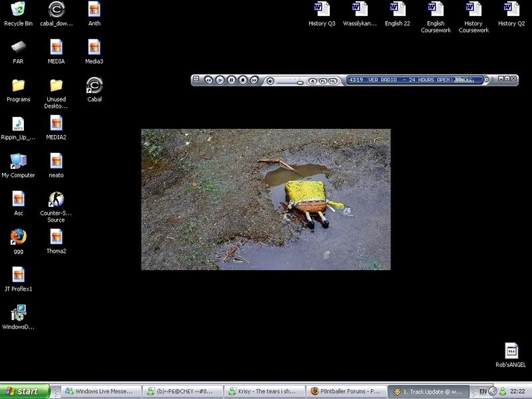532x399 pixels.
Task: Click the round button beside Winamp visualizer
Action: 486,80
